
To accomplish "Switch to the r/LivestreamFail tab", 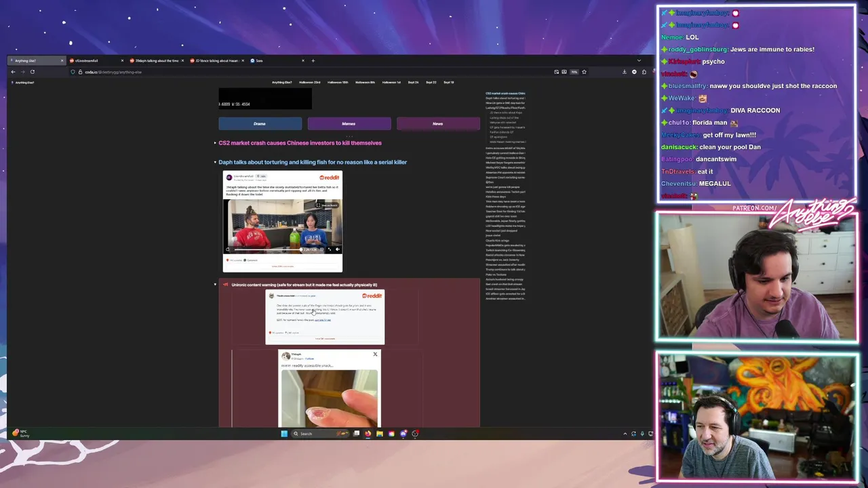I will tap(95, 60).
